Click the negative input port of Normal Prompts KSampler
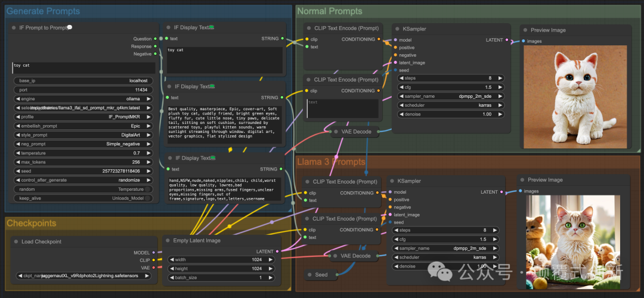Image resolution: width=644 pixels, height=298 pixels. pyautogui.click(x=395, y=55)
